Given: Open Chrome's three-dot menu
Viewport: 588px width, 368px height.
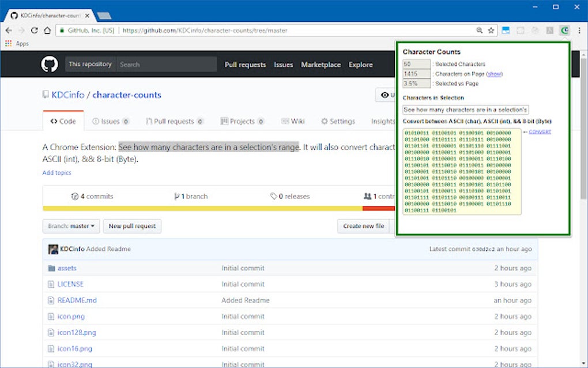Looking at the screenshot, I should pyautogui.click(x=579, y=31).
